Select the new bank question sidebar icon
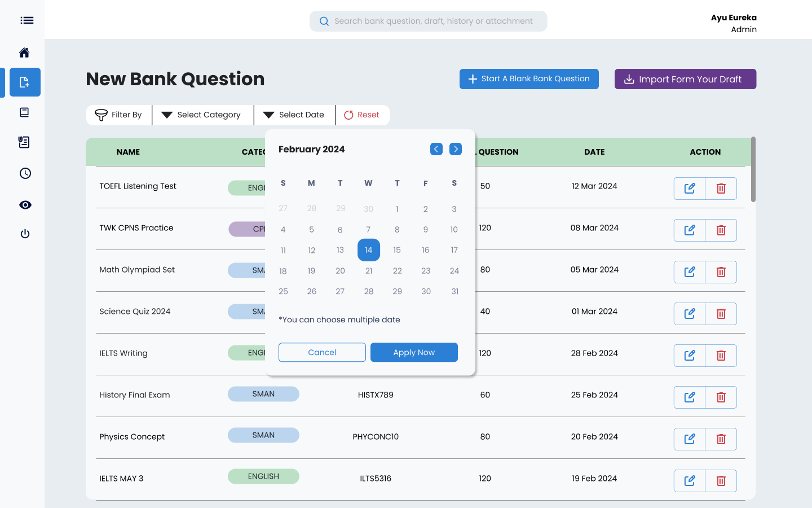Screen dimensions: 812x508 tap(25, 82)
